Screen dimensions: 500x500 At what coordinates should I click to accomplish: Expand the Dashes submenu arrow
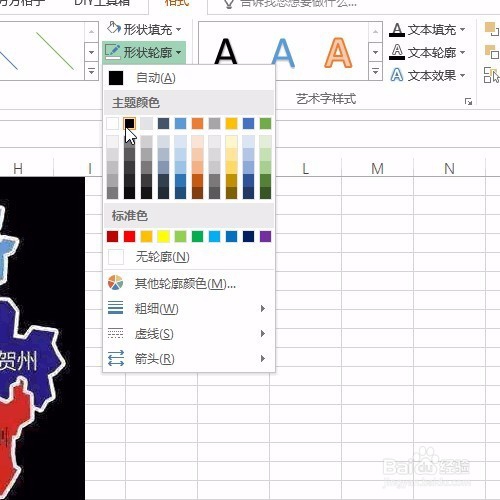(x=263, y=333)
